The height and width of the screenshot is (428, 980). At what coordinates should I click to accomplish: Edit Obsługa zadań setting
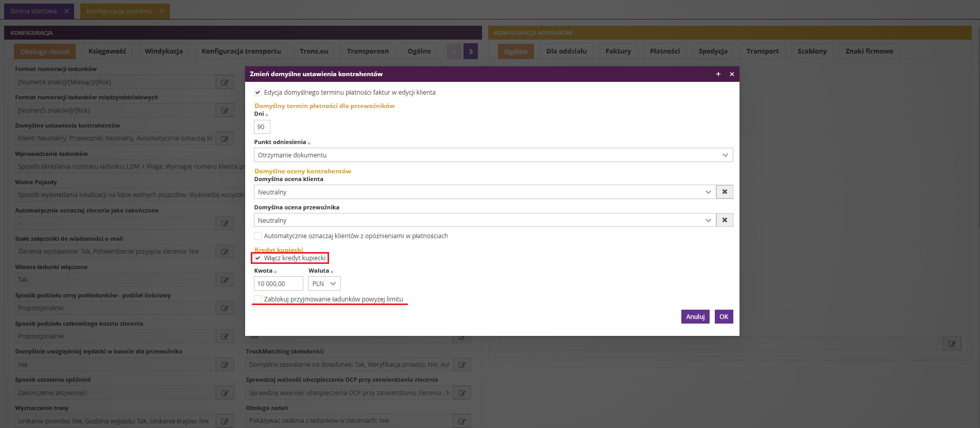(x=462, y=421)
